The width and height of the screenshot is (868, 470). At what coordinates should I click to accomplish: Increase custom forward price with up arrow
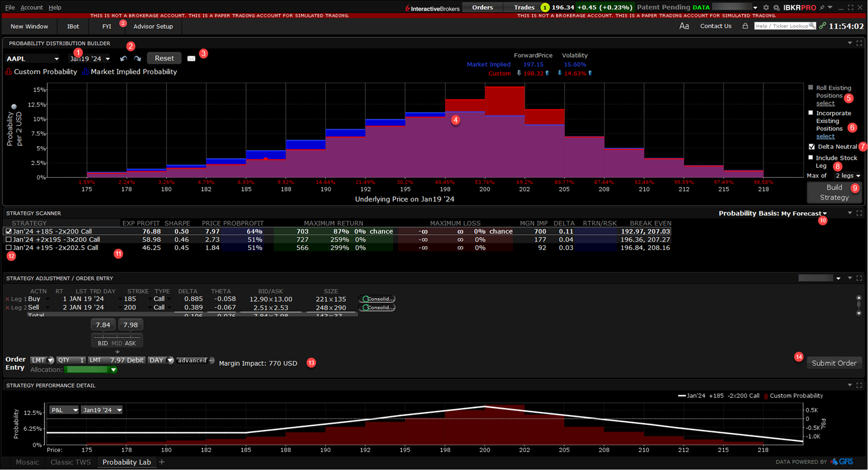click(547, 74)
